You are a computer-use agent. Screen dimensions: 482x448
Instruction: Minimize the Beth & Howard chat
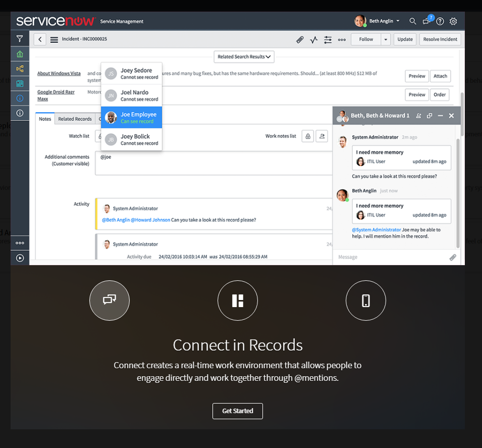point(440,116)
